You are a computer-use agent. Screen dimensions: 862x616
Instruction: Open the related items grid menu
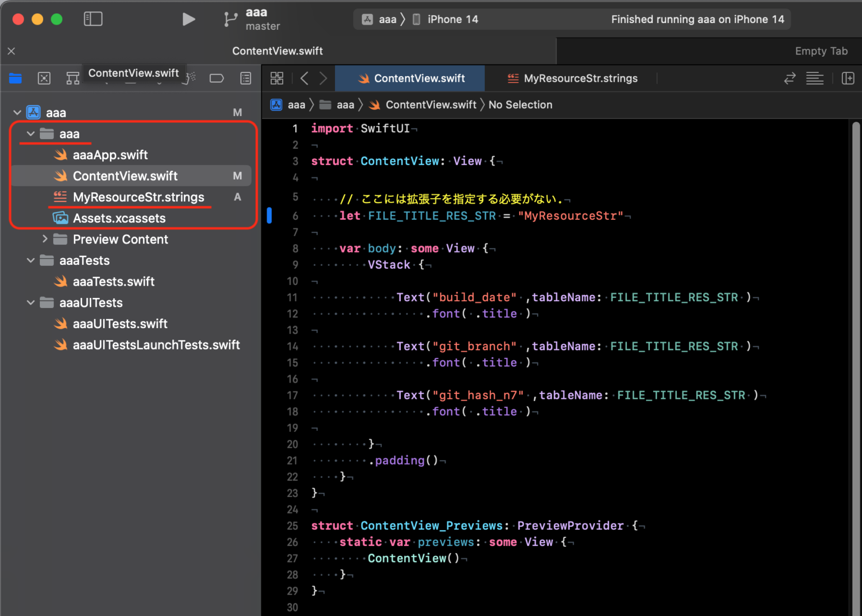pyautogui.click(x=277, y=79)
